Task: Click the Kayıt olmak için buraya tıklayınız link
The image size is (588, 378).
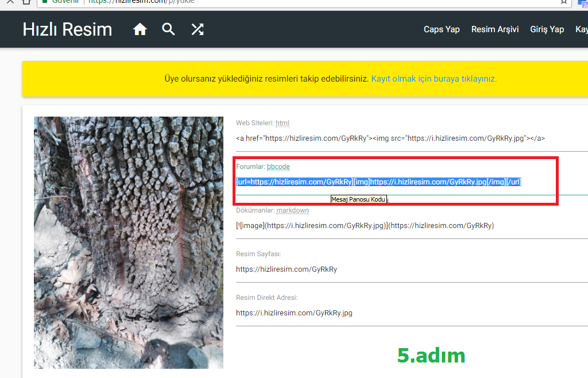Action: pyautogui.click(x=434, y=79)
